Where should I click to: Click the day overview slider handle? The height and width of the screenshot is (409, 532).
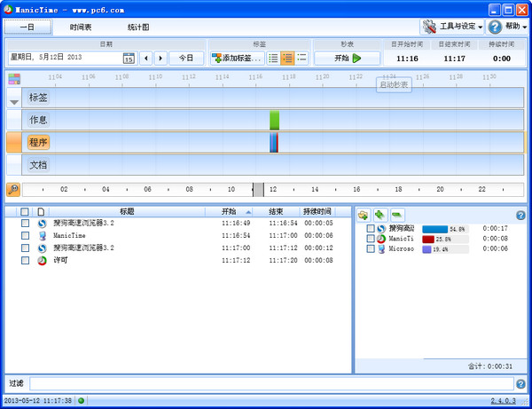click(258, 189)
